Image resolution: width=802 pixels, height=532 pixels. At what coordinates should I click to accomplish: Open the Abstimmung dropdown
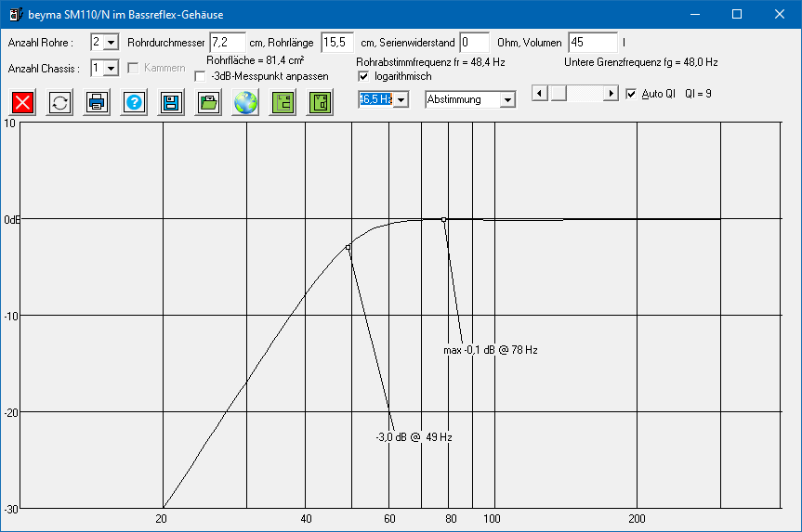[x=507, y=99]
